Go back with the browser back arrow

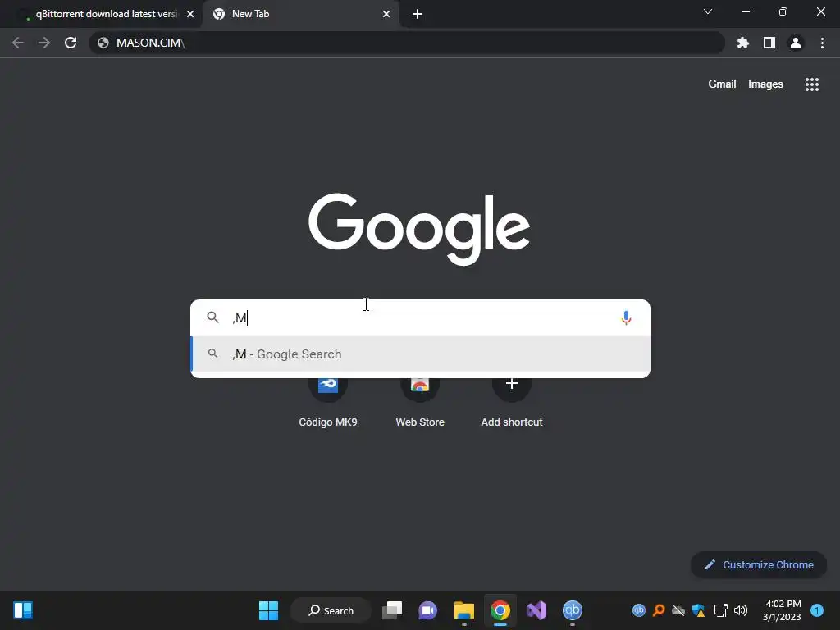click(x=18, y=43)
